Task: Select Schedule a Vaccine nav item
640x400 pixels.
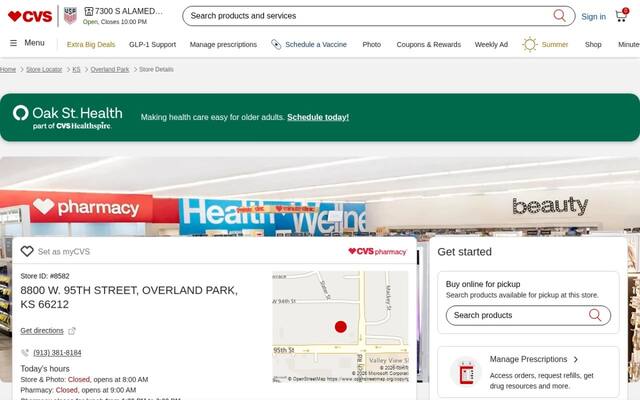Action: click(x=316, y=44)
